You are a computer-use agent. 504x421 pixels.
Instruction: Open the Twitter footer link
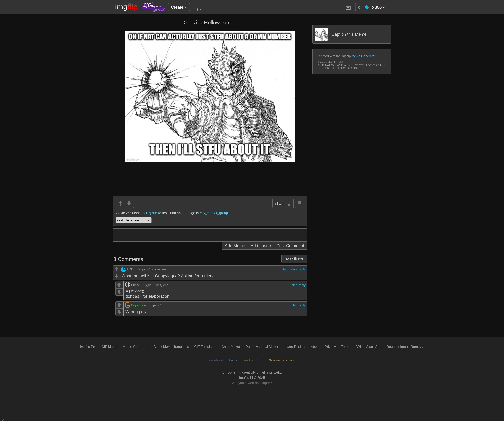(x=233, y=360)
